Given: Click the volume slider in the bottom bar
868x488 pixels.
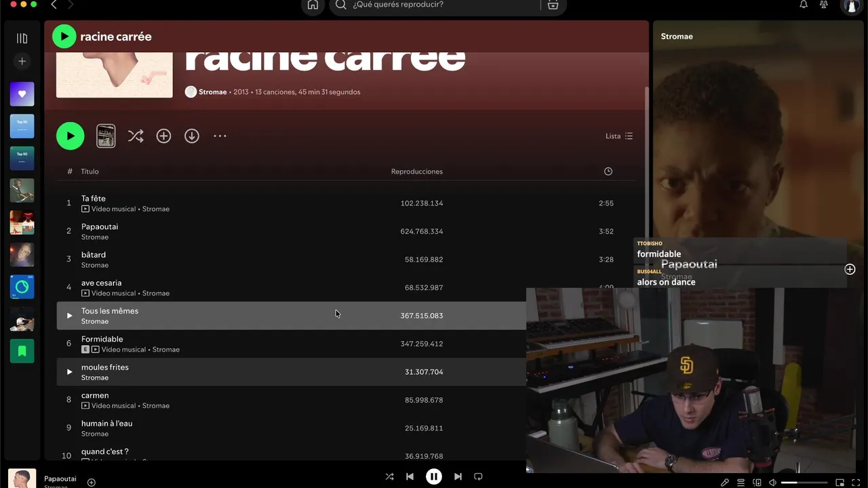Looking at the screenshot, I should pos(804,483).
